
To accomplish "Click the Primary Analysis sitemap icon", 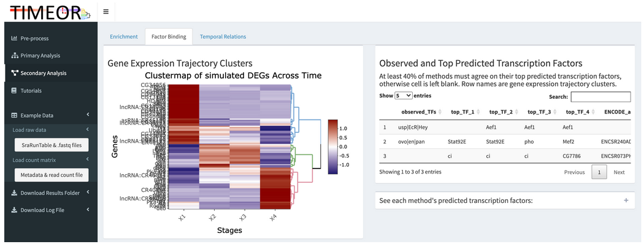I will tap(14, 55).
